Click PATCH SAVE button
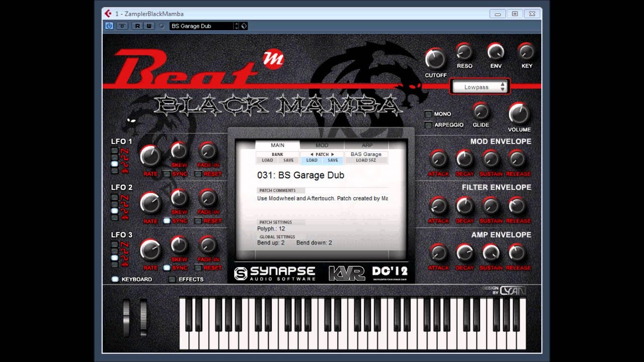The height and width of the screenshot is (362, 644). pos(333,160)
